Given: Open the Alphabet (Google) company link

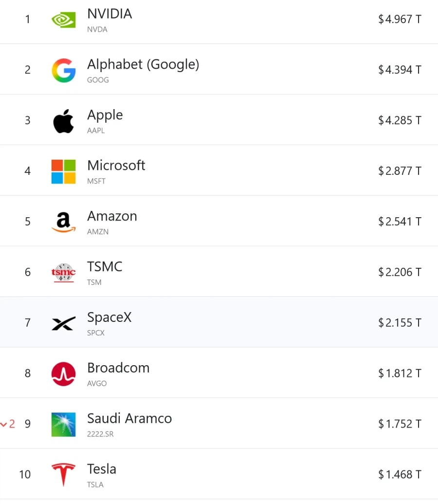Looking at the screenshot, I should (143, 65).
